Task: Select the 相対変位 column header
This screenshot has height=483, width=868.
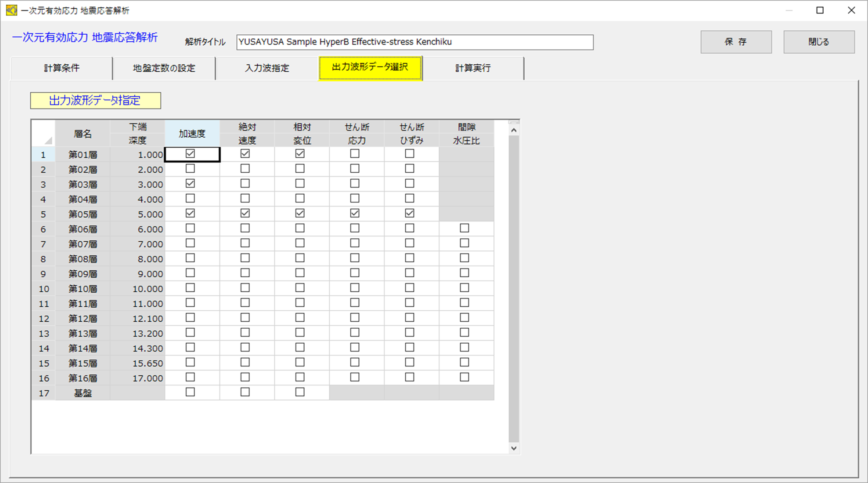Action: [x=302, y=134]
